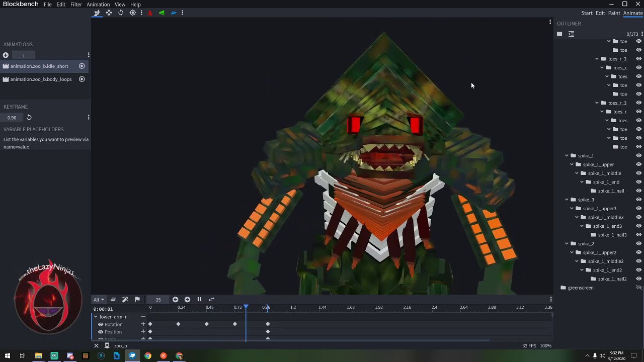The image size is (644, 362).
Task: Play the animation.zoo_b.body_loops animation
Action: coord(82,79)
